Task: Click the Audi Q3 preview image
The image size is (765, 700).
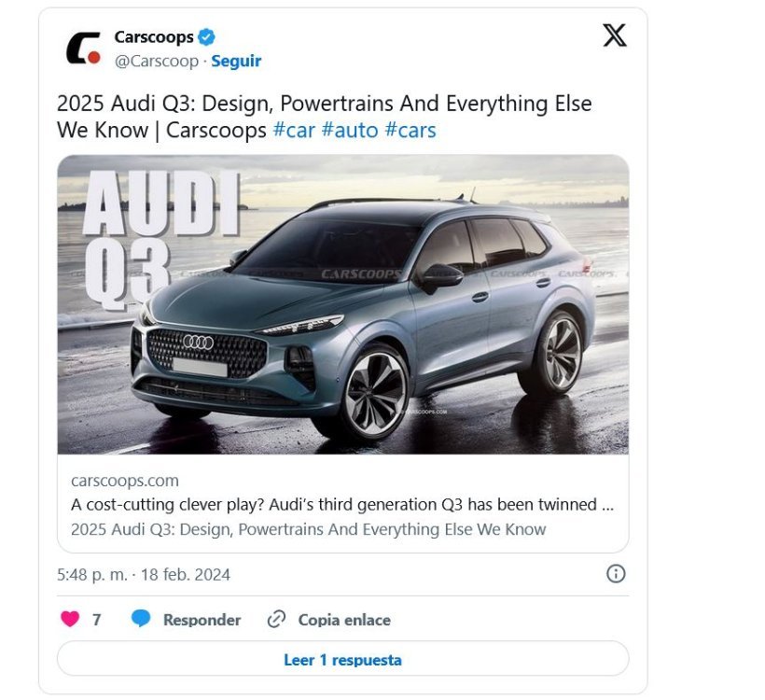Action: (343, 304)
